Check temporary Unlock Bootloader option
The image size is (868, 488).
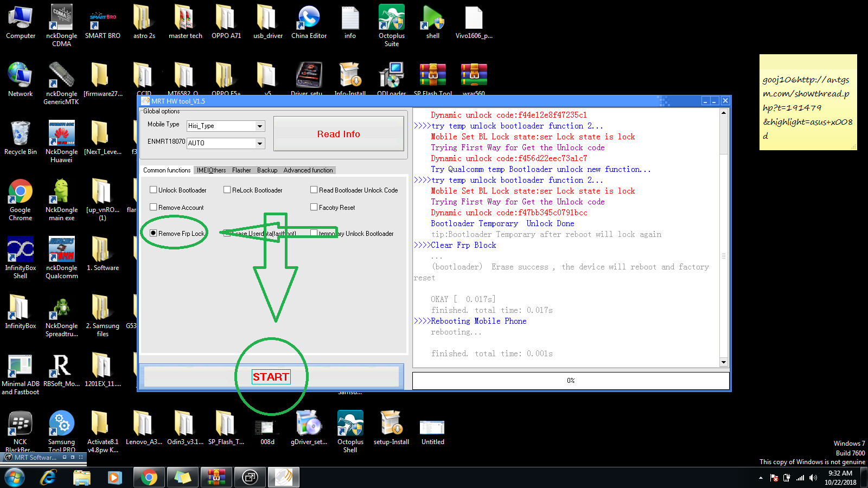(x=314, y=233)
